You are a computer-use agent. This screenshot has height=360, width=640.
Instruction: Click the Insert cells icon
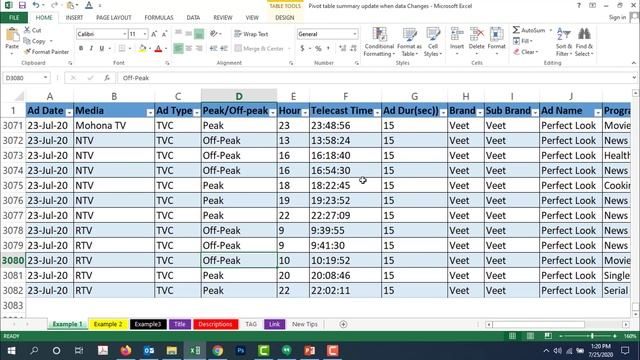(x=457, y=34)
